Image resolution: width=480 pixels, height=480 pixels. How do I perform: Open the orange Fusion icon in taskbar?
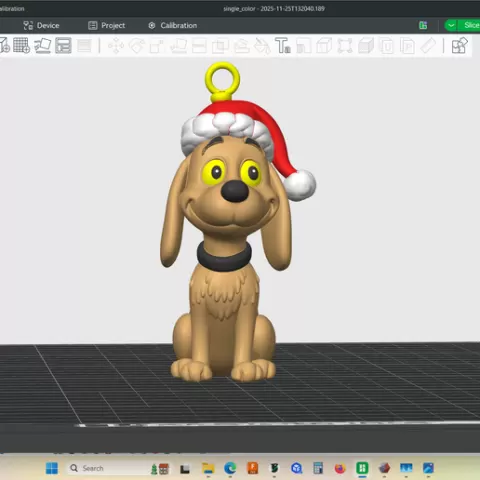252,468
